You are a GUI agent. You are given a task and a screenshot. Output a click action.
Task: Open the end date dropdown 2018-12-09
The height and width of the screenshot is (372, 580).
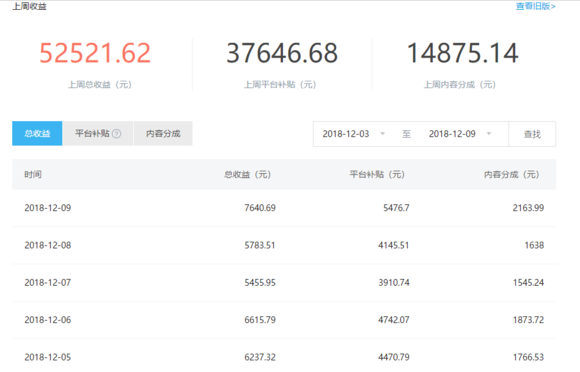(x=461, y=134)
